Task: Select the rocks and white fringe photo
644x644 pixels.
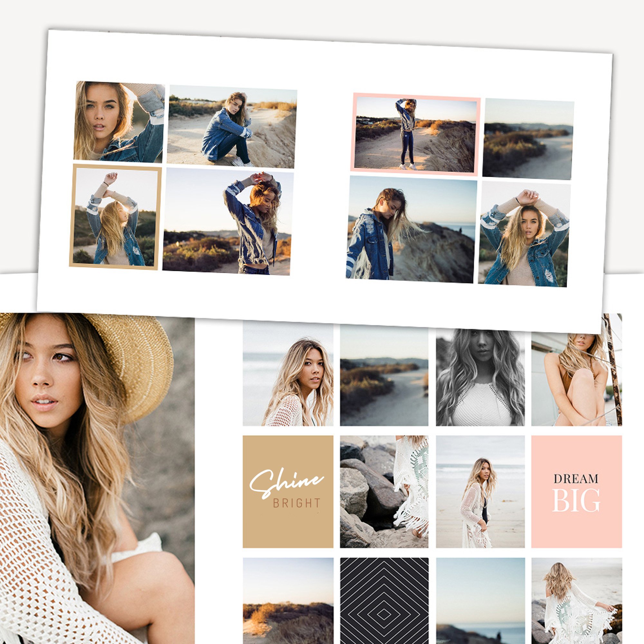Action: (x=384, y=492)
